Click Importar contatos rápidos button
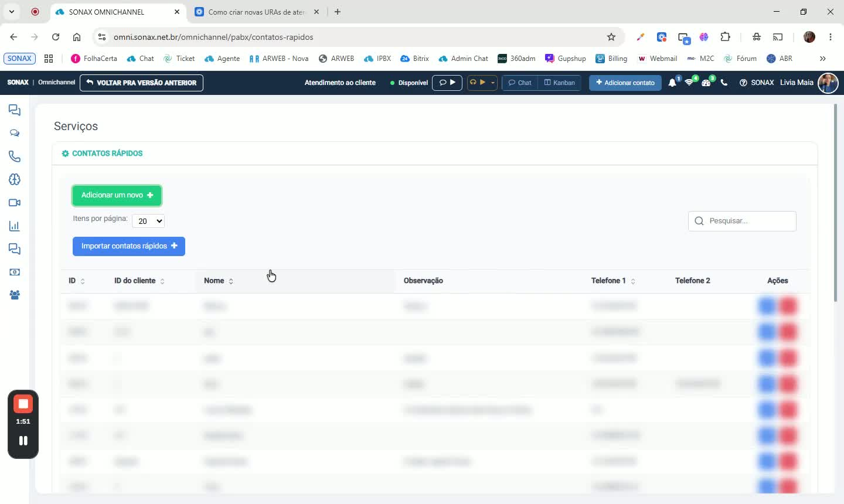 (x=129, y=246)
